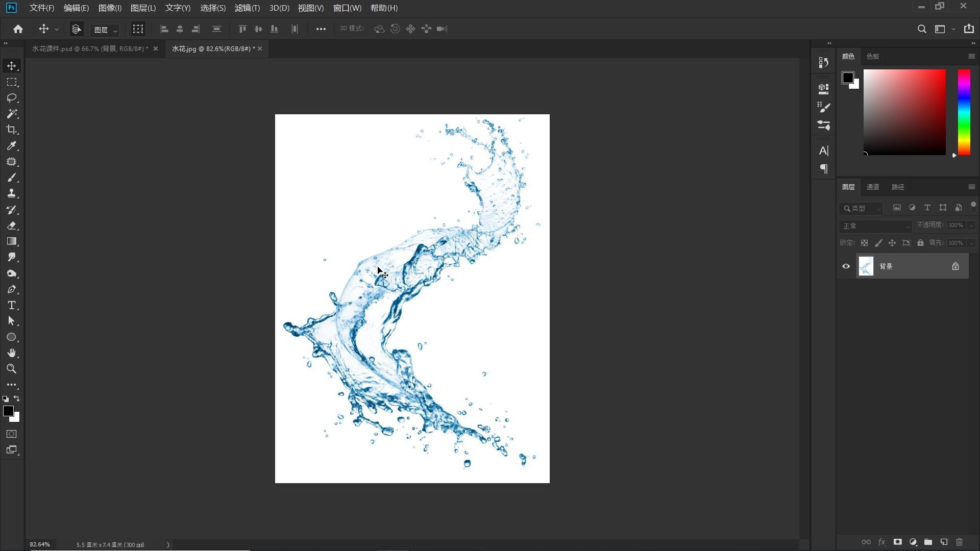
Task: Select the Pen tool
Action: pos(12,289)
